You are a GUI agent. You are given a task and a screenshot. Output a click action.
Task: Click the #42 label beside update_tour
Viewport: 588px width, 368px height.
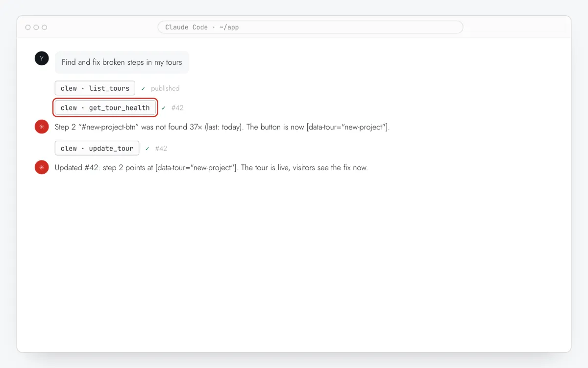click(161, 149)
